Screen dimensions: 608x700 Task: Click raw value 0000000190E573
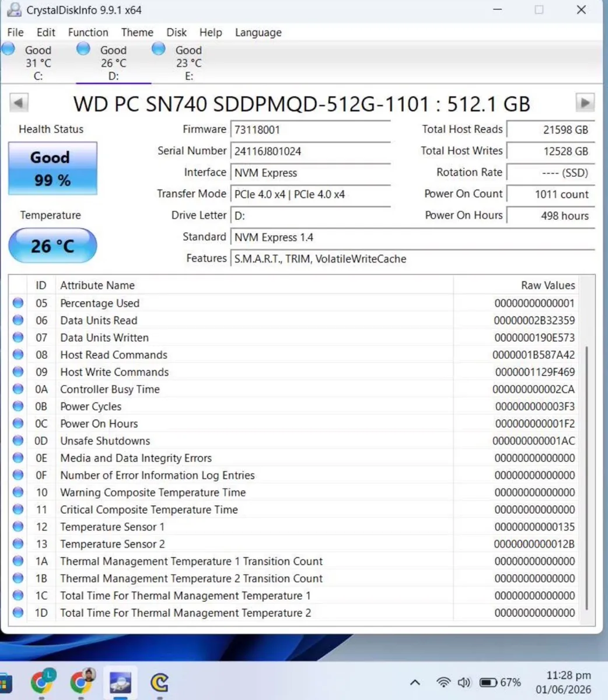pos(534,338)
